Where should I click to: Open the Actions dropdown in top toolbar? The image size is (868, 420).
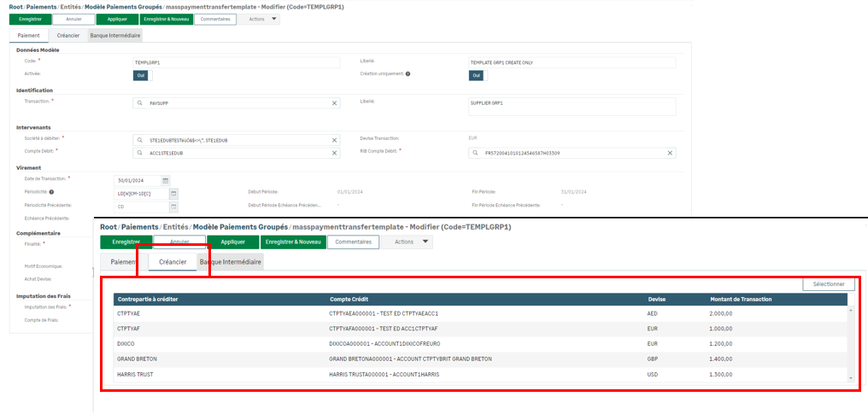pos(263,19)
